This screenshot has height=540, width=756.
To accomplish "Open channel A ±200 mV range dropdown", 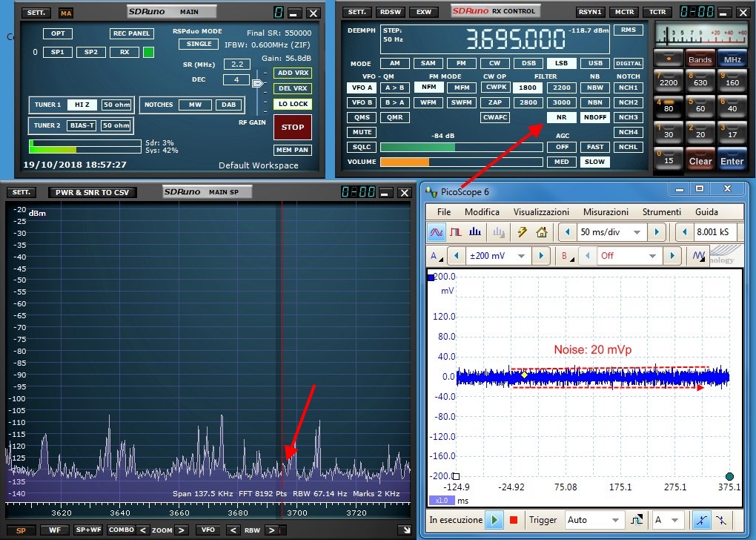I will 521,256.
